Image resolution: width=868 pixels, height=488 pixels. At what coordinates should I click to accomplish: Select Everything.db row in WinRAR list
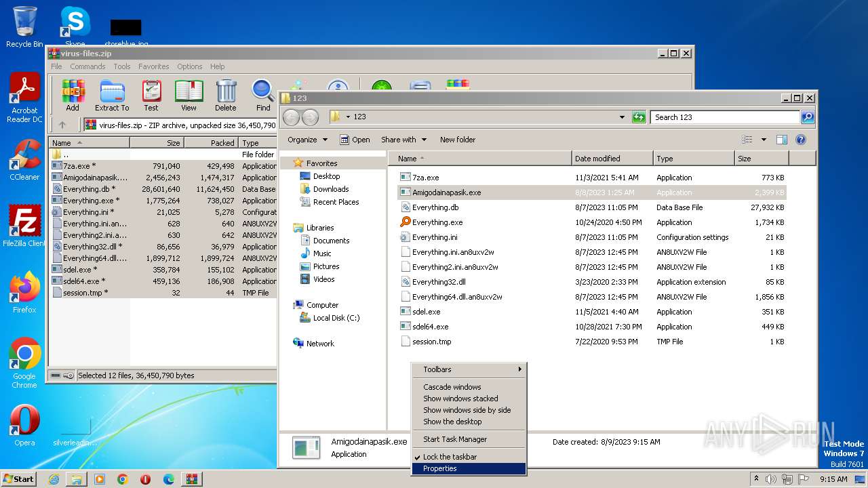pyautogui.click(x=163, y=189)
